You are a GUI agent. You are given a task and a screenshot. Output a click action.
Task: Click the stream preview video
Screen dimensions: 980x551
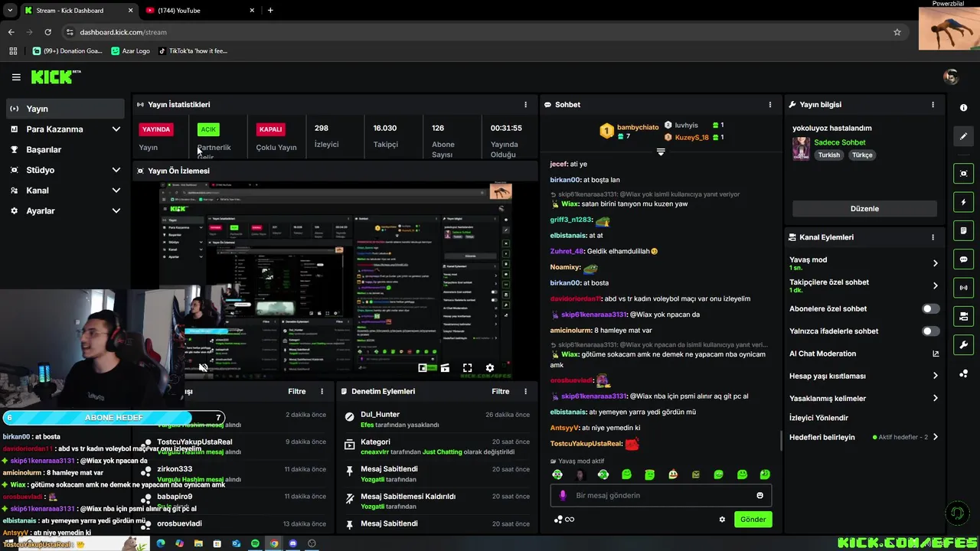(x=335, y=279)
